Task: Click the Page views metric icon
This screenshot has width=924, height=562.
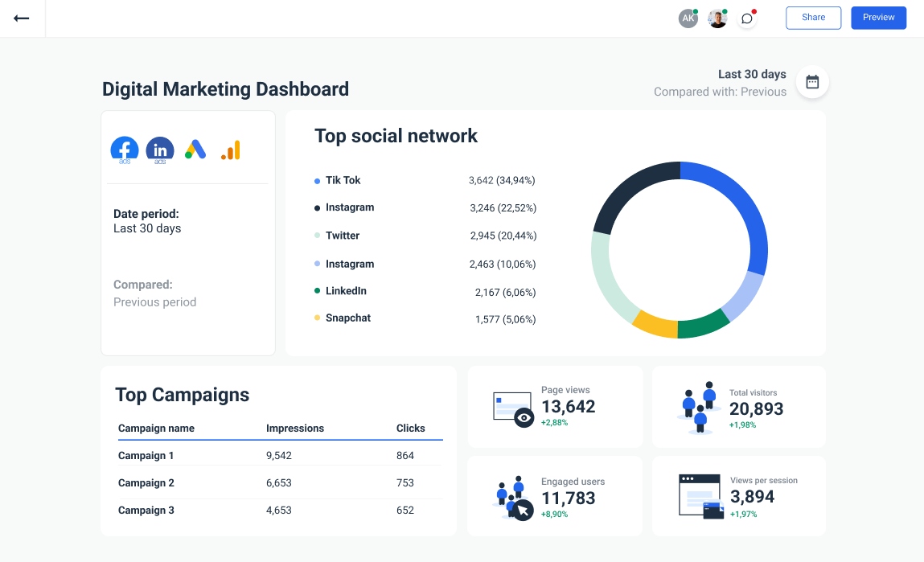Action: click(x=511, y=407)
